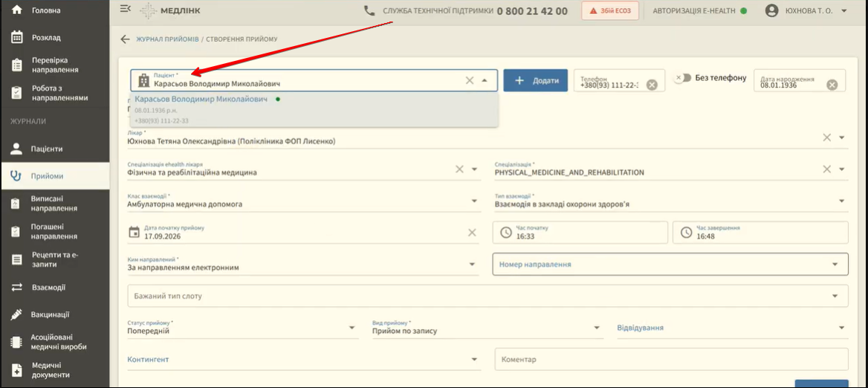The image size is (868, 388).
Task: Expand Юхнова Т. О. user menu arrow
Action: [843, 10]
